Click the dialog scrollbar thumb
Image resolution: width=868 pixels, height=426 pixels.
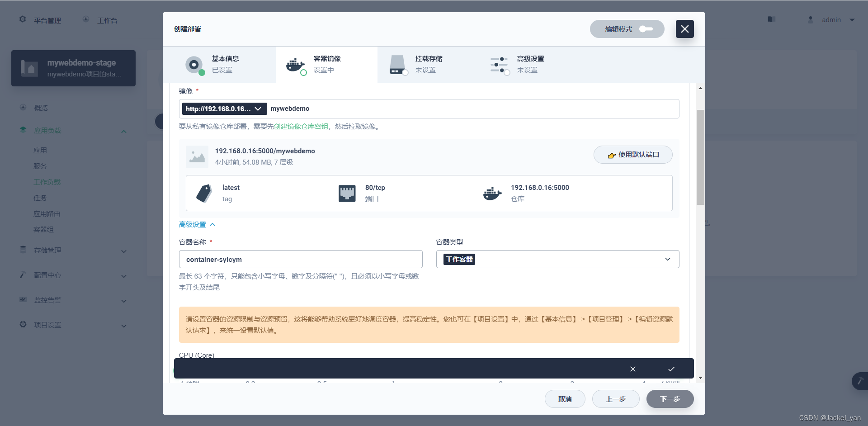click(x=700, y=157)
